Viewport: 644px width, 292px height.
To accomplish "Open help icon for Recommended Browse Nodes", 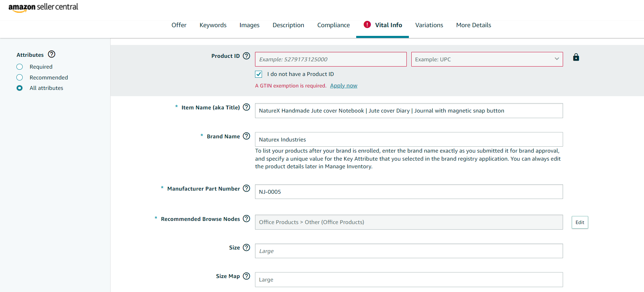I will tap(247, 219).
